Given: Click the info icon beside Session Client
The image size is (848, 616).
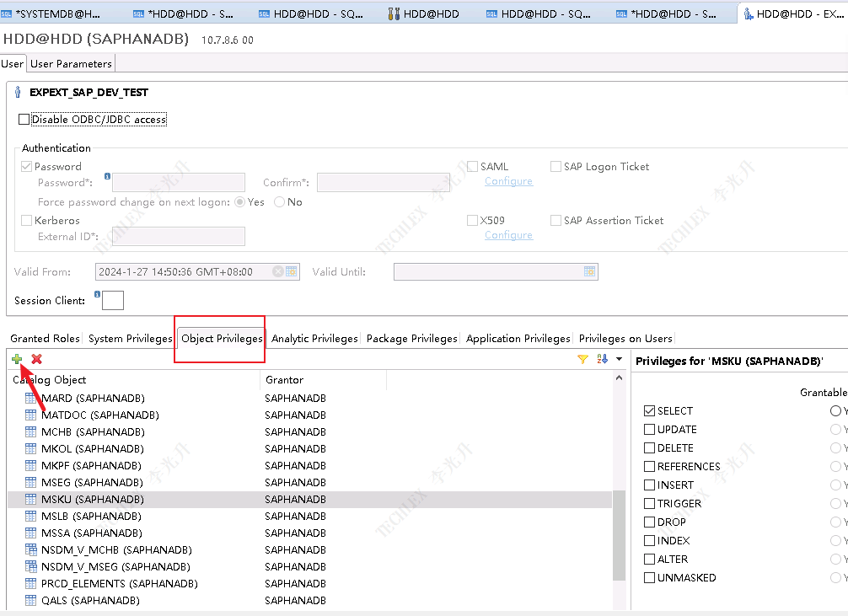Looking at the screenshot, I should (x=97, y=294).
